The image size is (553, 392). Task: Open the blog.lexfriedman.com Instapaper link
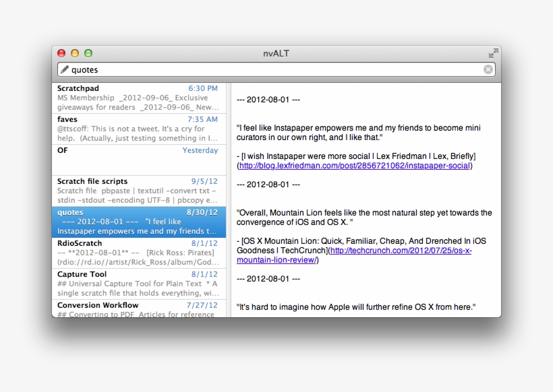[x=355, y=166]
